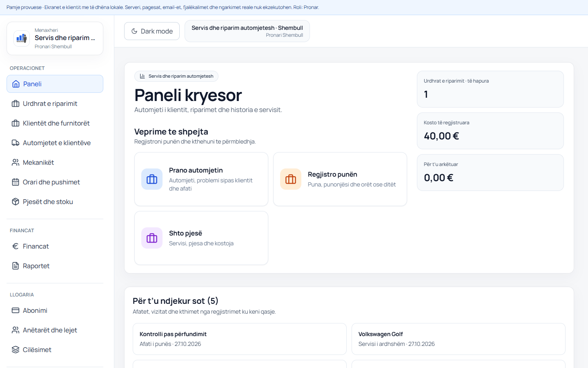Image resolution: width=588 pixels, height=368 pixels.
Task: Open Abonimi account page
Action: click(55, 310)
